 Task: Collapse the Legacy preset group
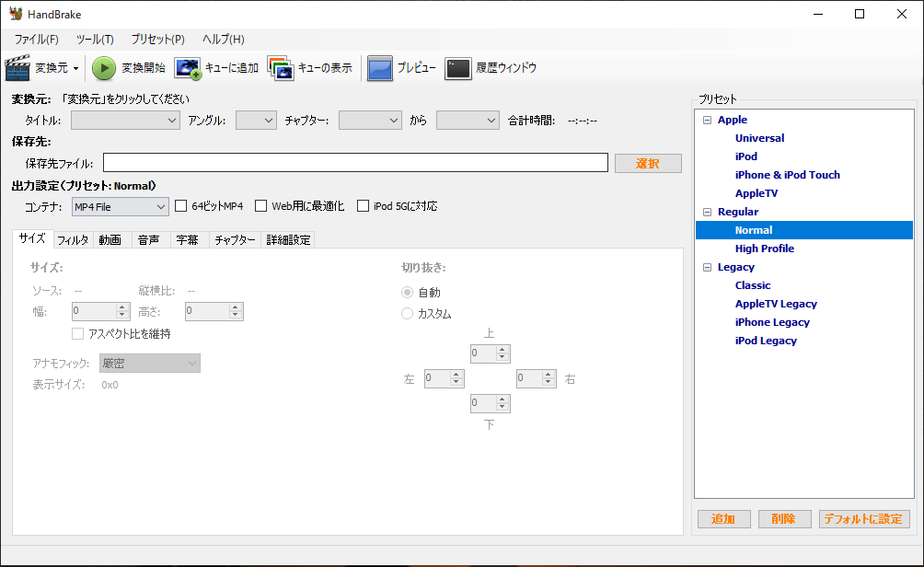click(x=707, y=267)
